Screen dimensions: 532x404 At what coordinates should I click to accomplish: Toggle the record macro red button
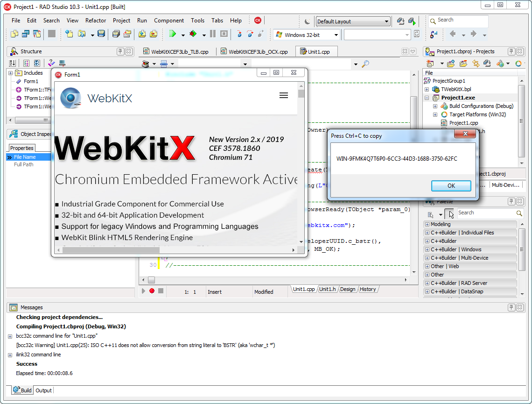(x=152, y=291)
